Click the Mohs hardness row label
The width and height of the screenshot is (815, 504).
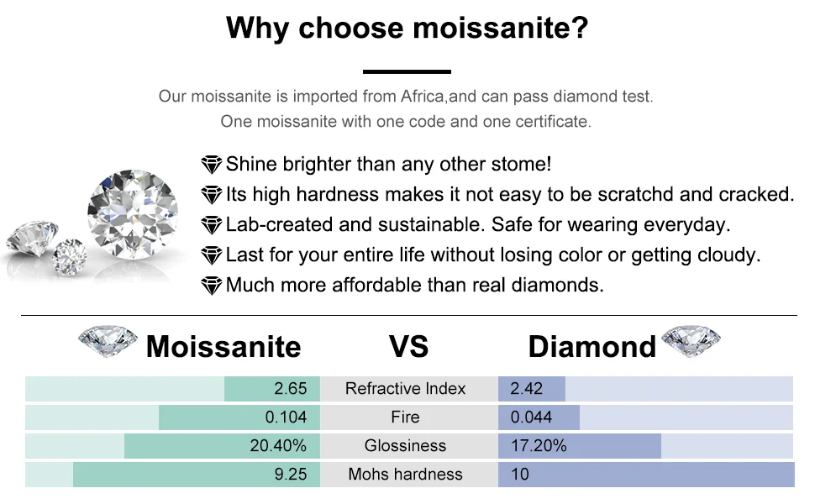[x=406, y=475]
